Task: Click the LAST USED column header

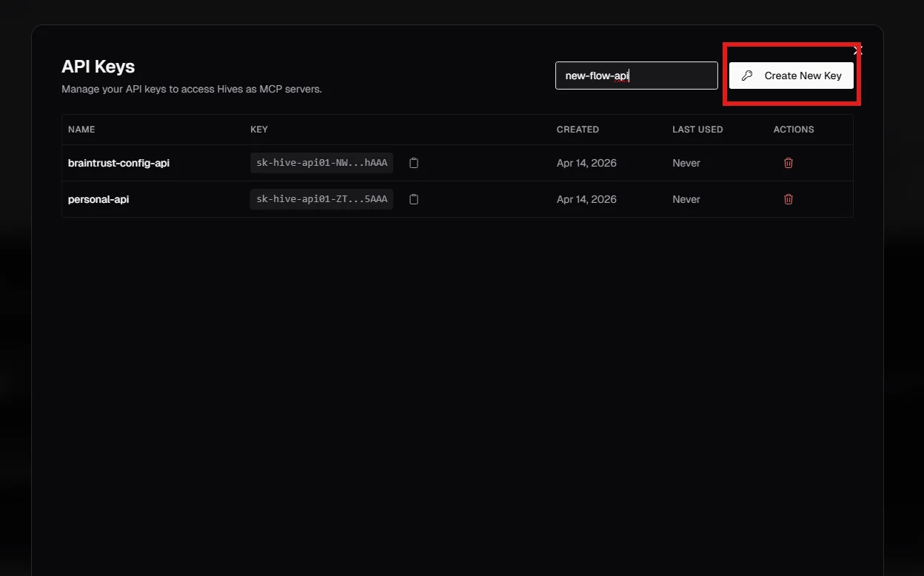Action: [x=697, y=130]
